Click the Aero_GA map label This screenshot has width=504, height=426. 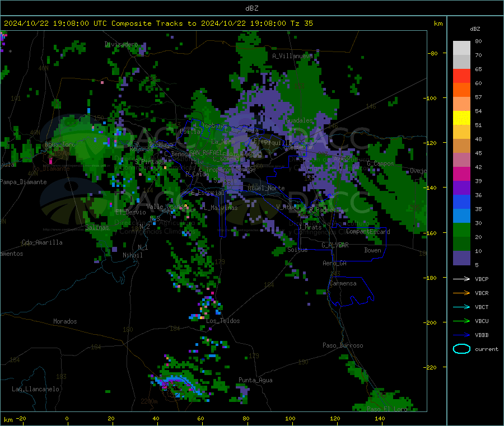tap(334, 263)
